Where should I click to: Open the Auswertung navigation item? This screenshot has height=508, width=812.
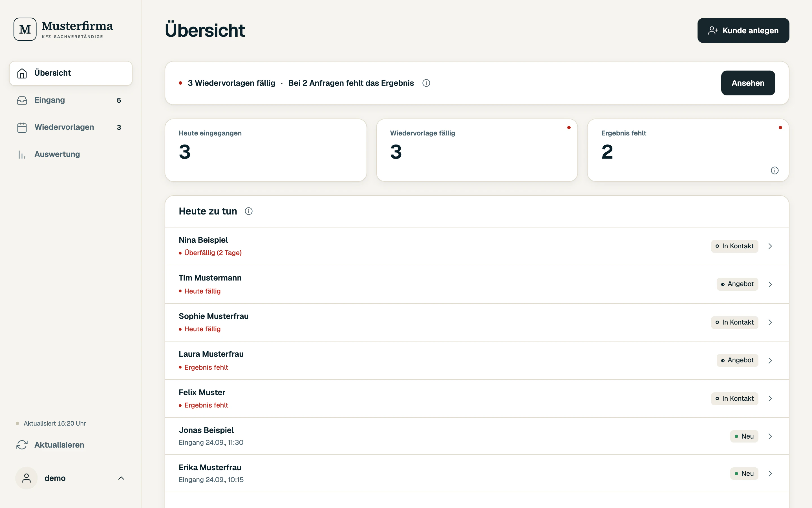(x=71, y=155)
